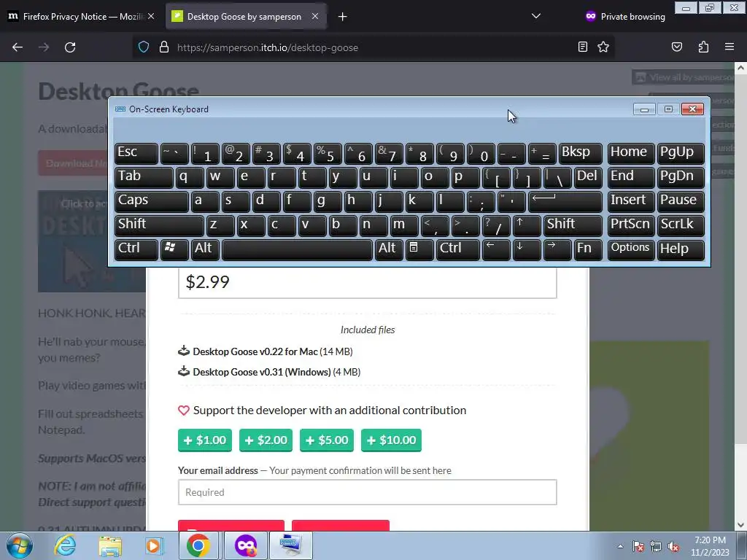This screenshot has height=560, width=747.
Task: Tap the Enter key on On-Screen Keyboard
Action: tap(565, 201)
